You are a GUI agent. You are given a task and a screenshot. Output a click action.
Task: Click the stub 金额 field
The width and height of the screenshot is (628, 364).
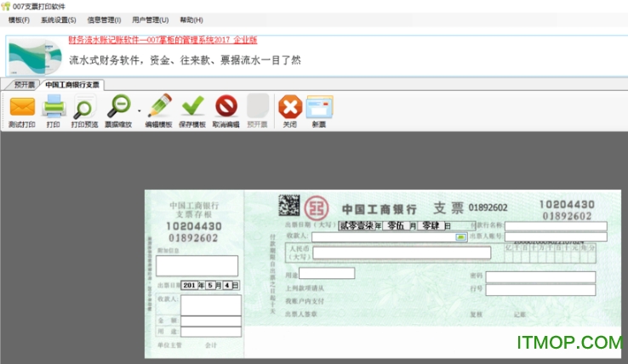tap(211, 321)
